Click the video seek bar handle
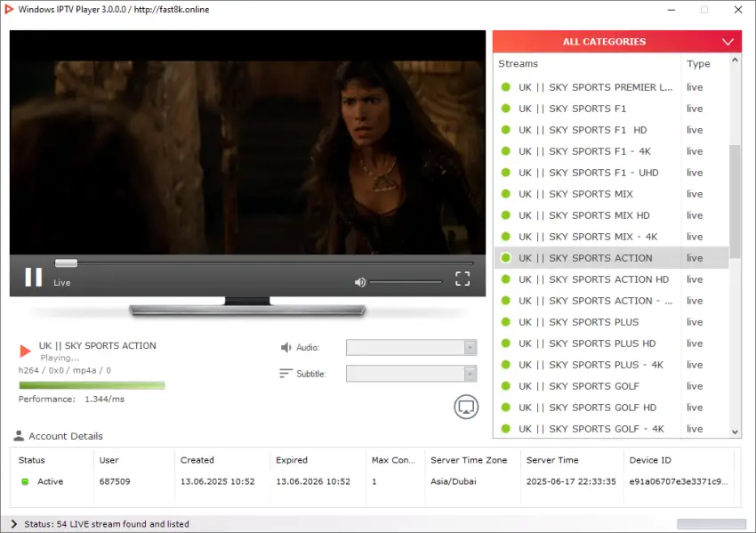 [x=66, y=262]
